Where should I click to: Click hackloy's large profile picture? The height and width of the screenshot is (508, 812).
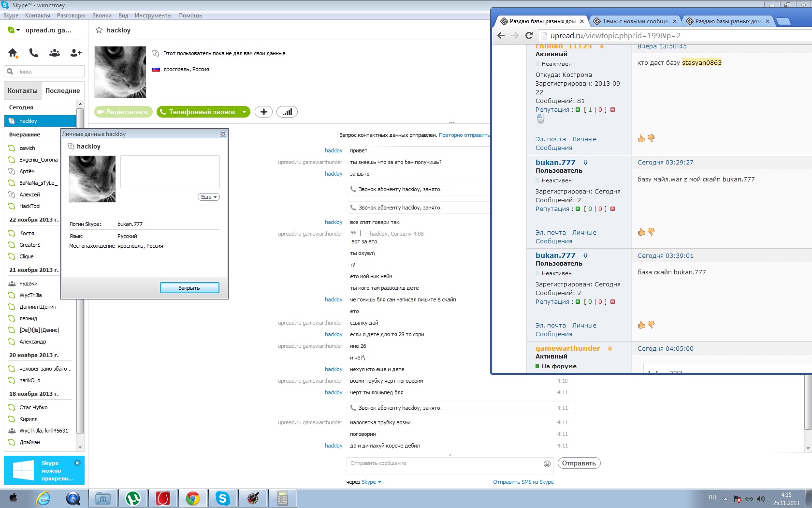point(120,72)
